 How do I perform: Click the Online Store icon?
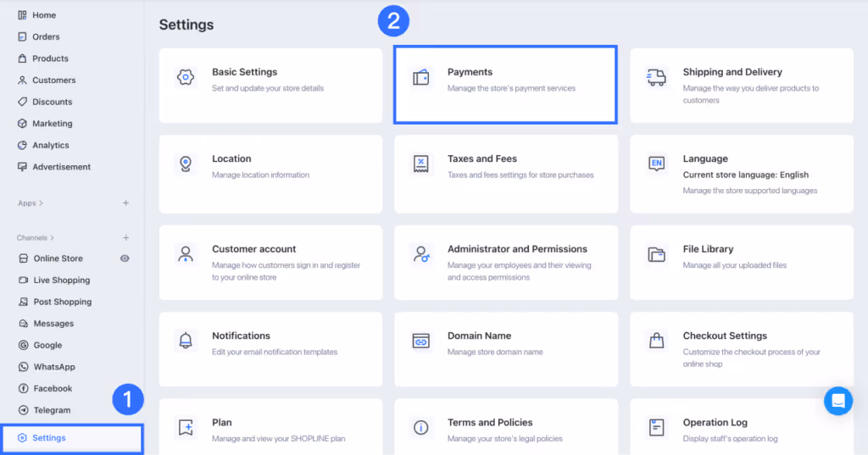pyautogui.click(x=23, y=258)
